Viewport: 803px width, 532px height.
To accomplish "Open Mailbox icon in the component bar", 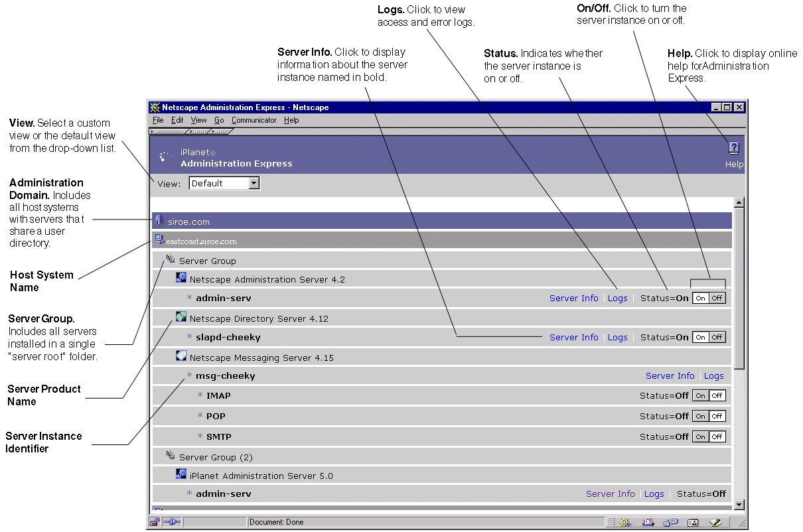I will (648, 523).
